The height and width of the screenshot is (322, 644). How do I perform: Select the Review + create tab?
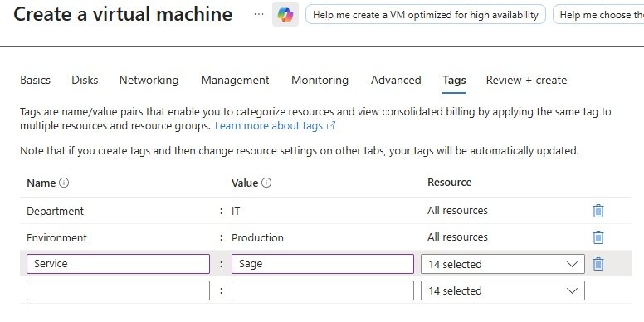(526, 80)
